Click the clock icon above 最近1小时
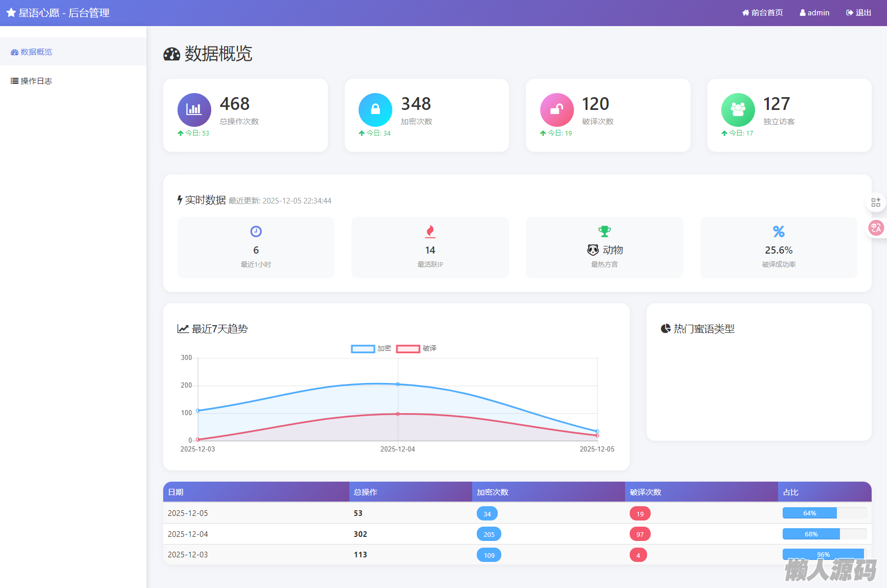 click(256, 232)
